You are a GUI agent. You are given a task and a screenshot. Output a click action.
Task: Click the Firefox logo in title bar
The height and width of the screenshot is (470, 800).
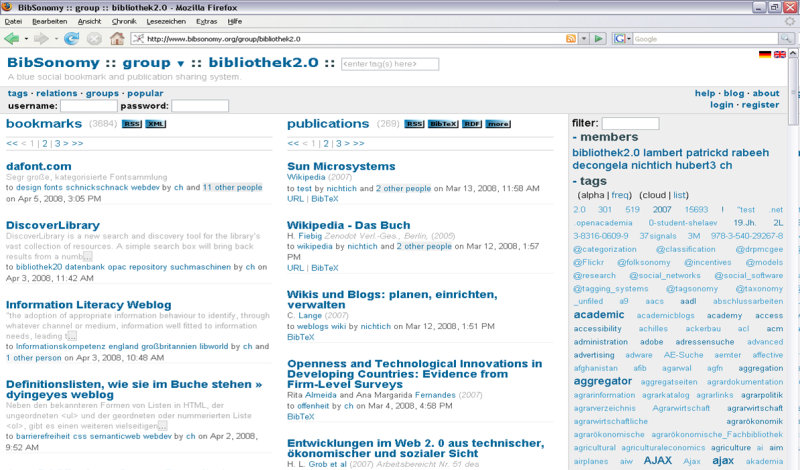8,7
